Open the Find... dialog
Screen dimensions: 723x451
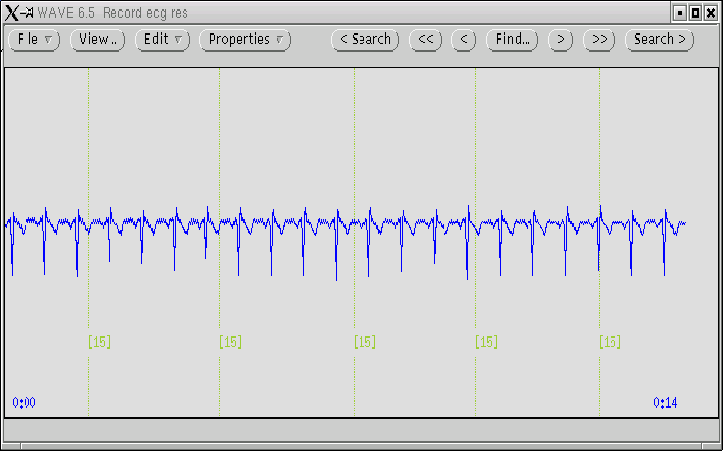pos(512,40)
